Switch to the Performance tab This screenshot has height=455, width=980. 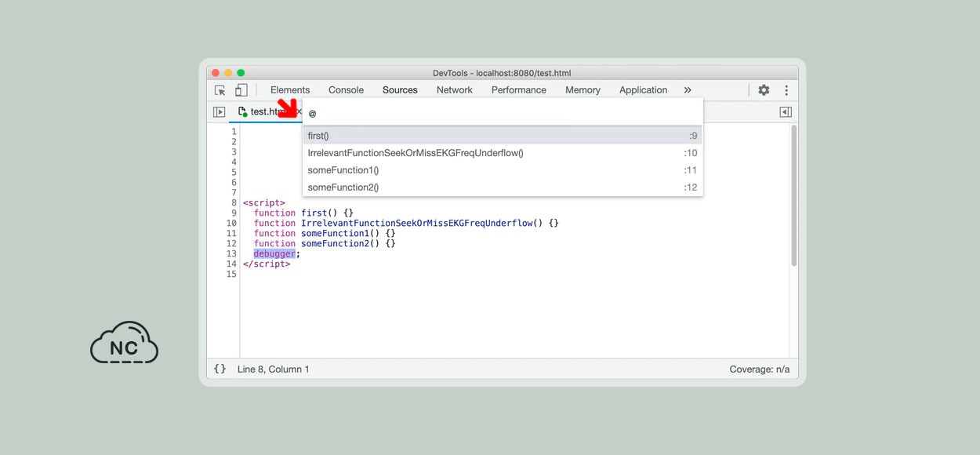(x=519, y=90)
